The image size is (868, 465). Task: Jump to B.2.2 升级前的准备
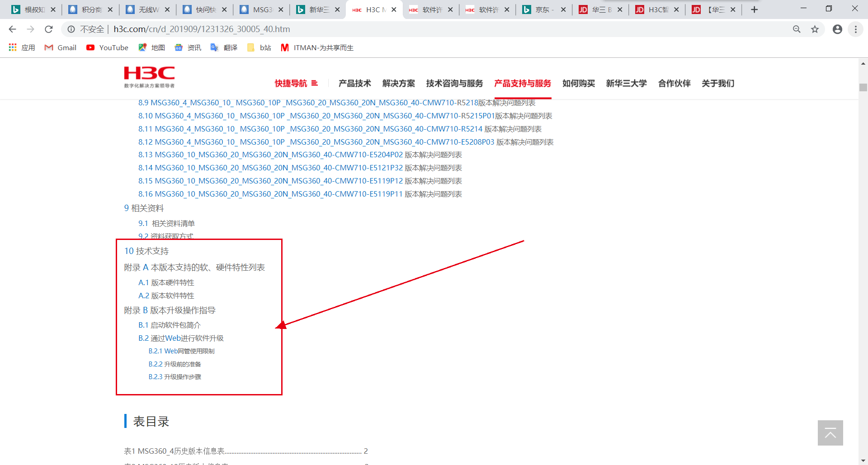pos(175,364)
